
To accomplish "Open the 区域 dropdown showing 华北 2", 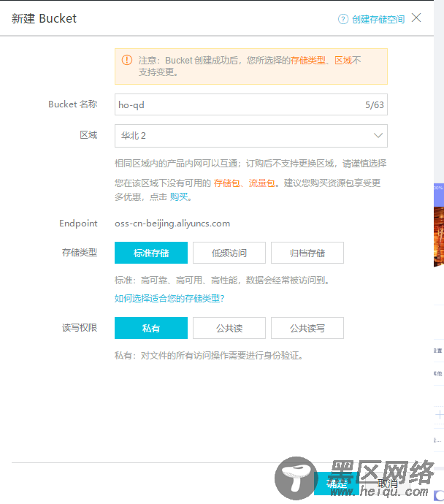I will point(251,136).
